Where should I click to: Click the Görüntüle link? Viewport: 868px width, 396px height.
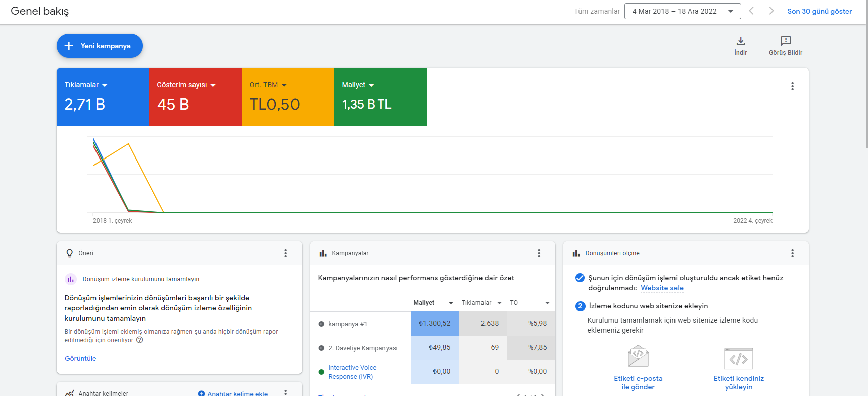(x=80, y=358)
